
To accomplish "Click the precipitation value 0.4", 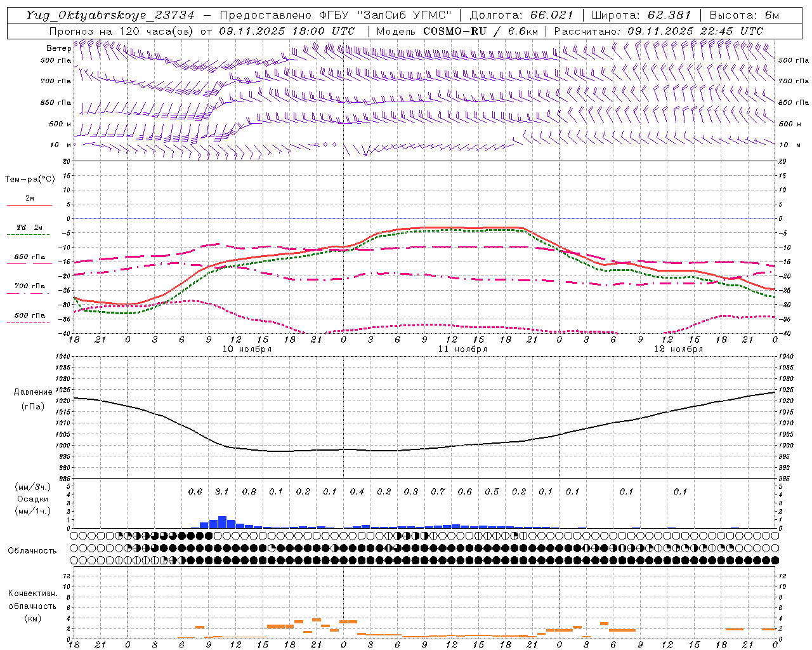I will click(x=357, y=491).
